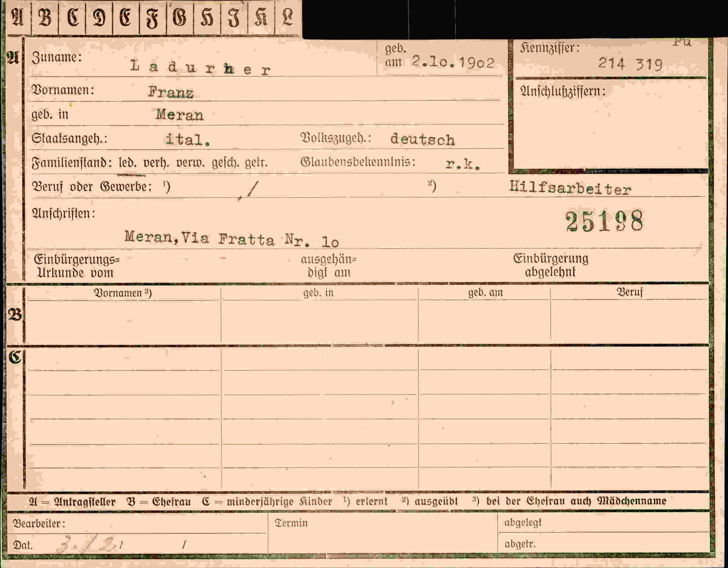Select the 'Kennziffer:' label
This screenshot has height=568, width=728.
point(550,48)
